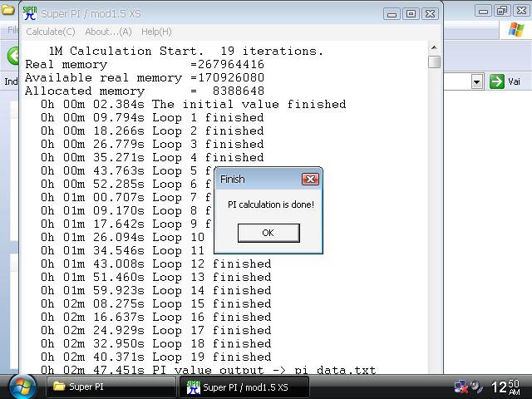Restore down the background Explorer window
Viewport: 532px width, 399px height.
click(x=501, y=11)
